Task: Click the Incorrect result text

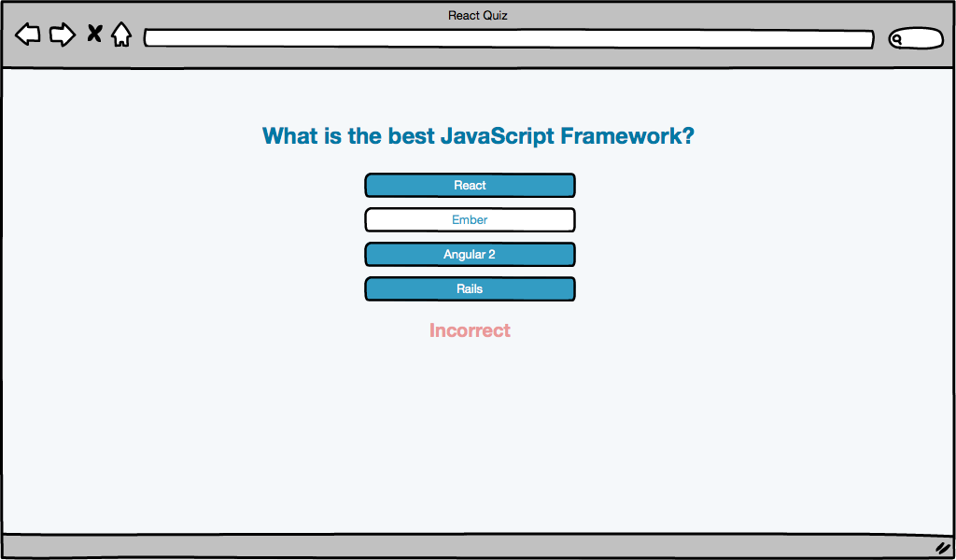Action: coord(470,330)
